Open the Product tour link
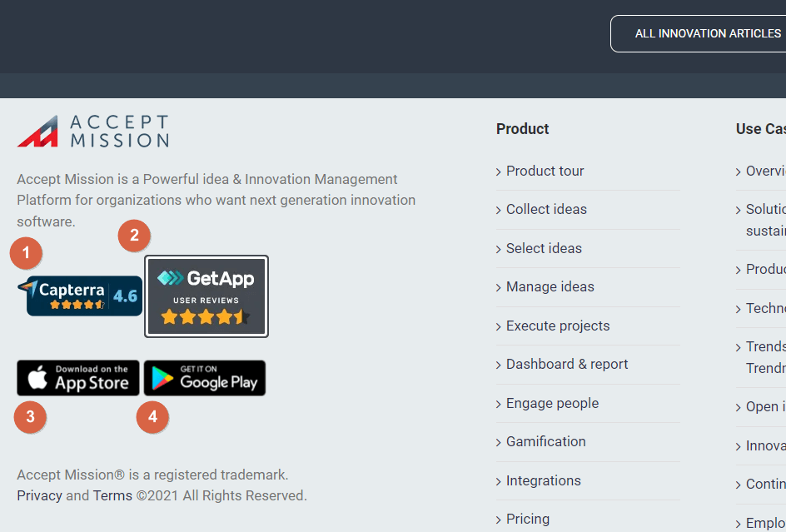786x532 pixels. (545, 171)
